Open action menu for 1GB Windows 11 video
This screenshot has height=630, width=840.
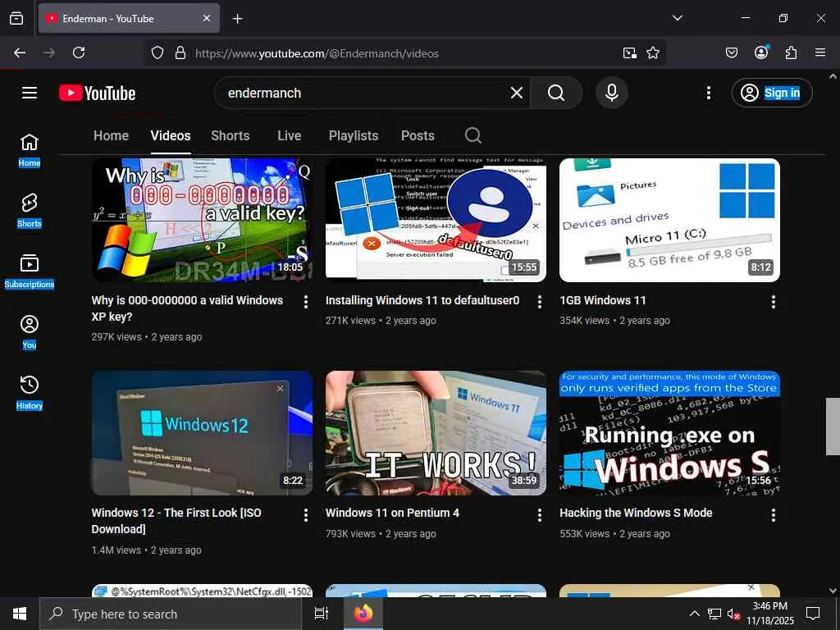(x=773, y=302)
